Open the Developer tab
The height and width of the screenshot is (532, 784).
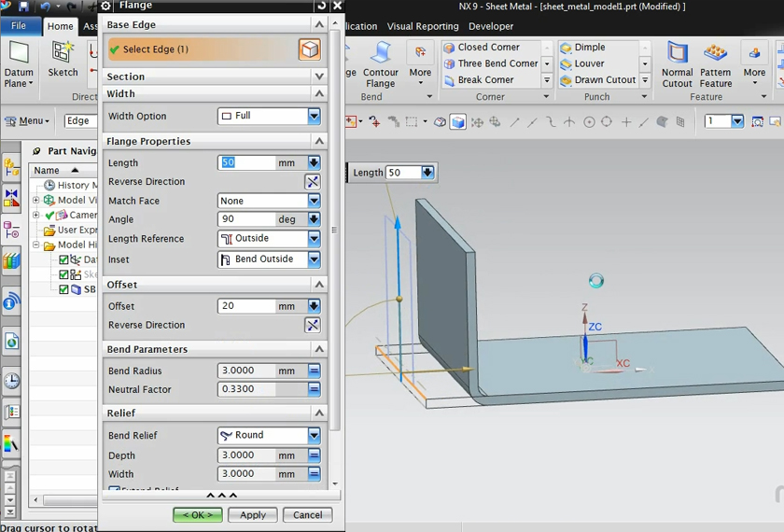click(x=491, y=27)
